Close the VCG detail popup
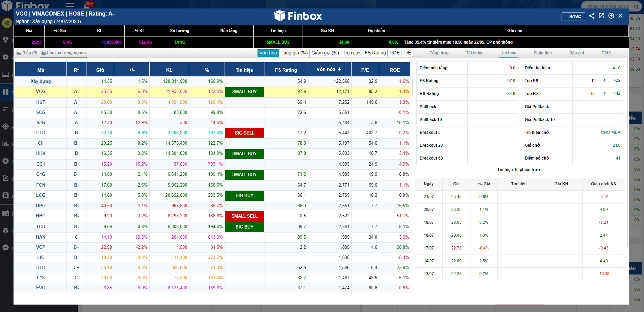The height and width of the screenshot is (312, 644). click(620, 16)
